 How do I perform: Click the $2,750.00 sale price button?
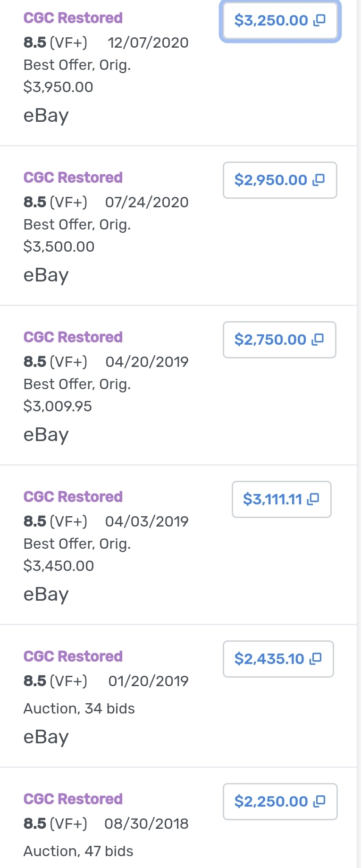pyautogui.click(x=279, y=340)
